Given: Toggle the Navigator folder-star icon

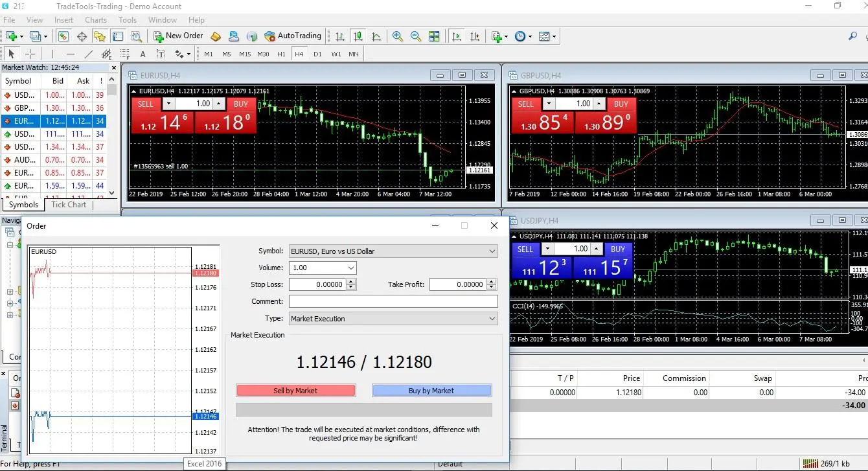Looking at the screenshot, I should 100,36.
